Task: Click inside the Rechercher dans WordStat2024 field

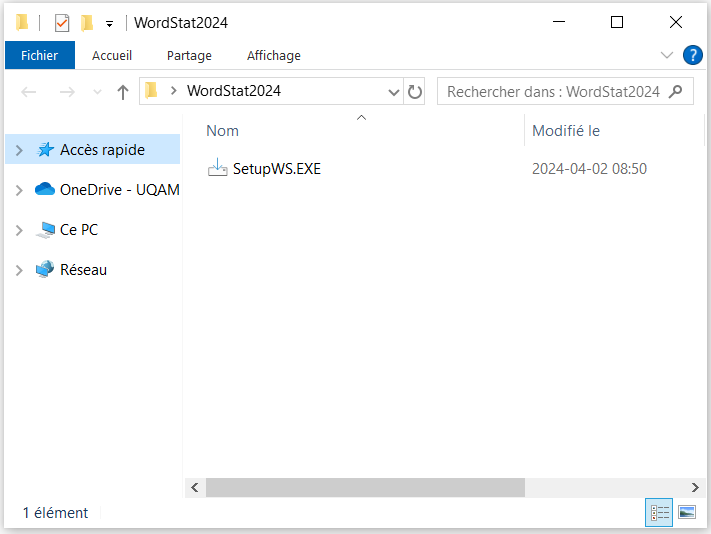Action: tap(552, 91)
